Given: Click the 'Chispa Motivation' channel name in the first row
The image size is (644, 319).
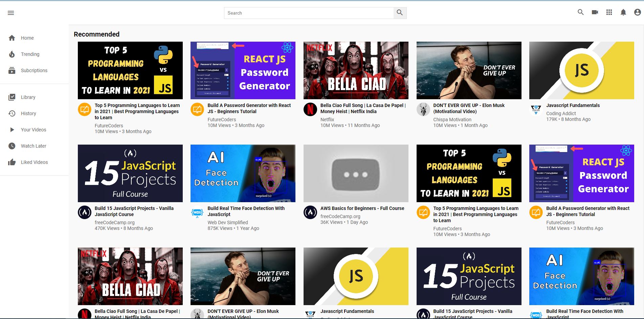Looking at the screenshot, I should tap(452, 120).
